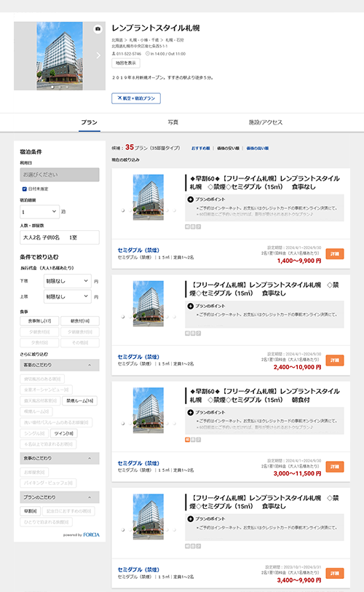364x592 pixels.
Task: Sort plans by 価格の高い順
Action: coord(258,149)
